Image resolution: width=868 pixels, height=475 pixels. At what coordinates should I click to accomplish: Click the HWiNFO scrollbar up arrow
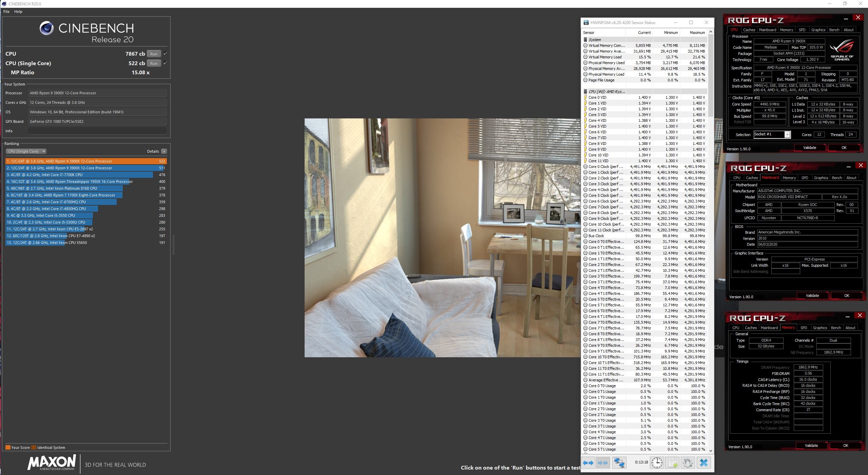[x=711, y=32]
